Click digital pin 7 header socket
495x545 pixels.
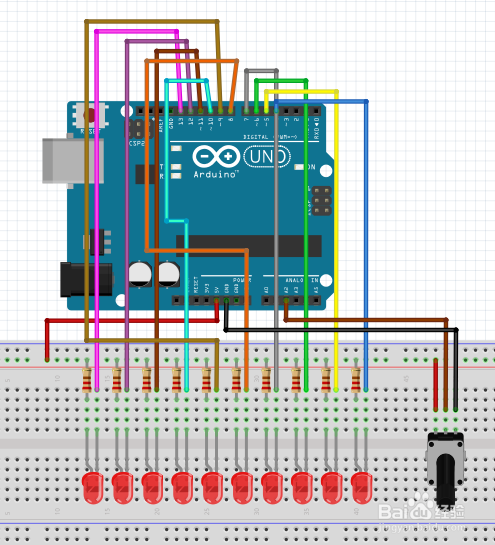pyautogui.click(x=246, y=111)
